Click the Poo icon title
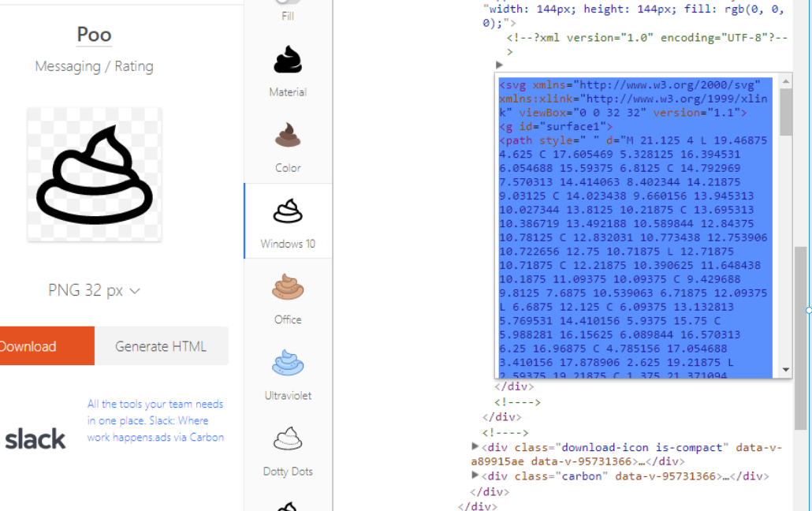 [x=94, y=35]
